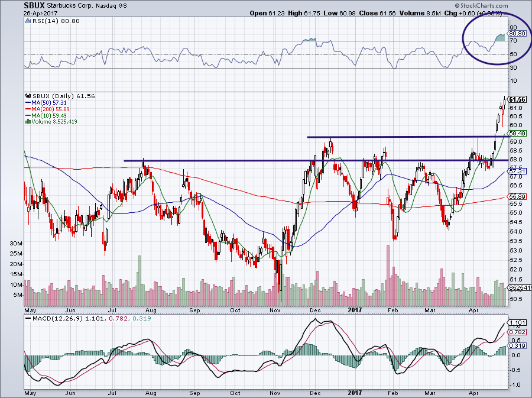
Task: Click Aug on the bottom MACD date axis
Action: (x=151, y=393)
